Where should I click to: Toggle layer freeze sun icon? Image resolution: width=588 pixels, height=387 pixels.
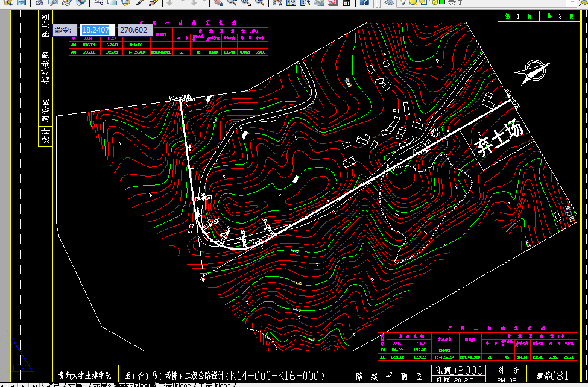tap(413, 2)
